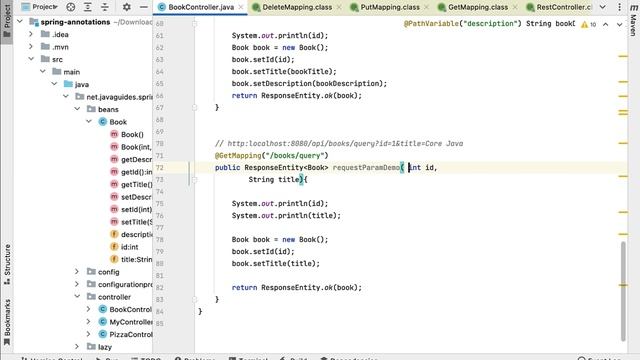Image resolution: width=640 pixels, height=360 pixels.
Task: Hide the Project tool window
Action: click(x=144, y=7)
